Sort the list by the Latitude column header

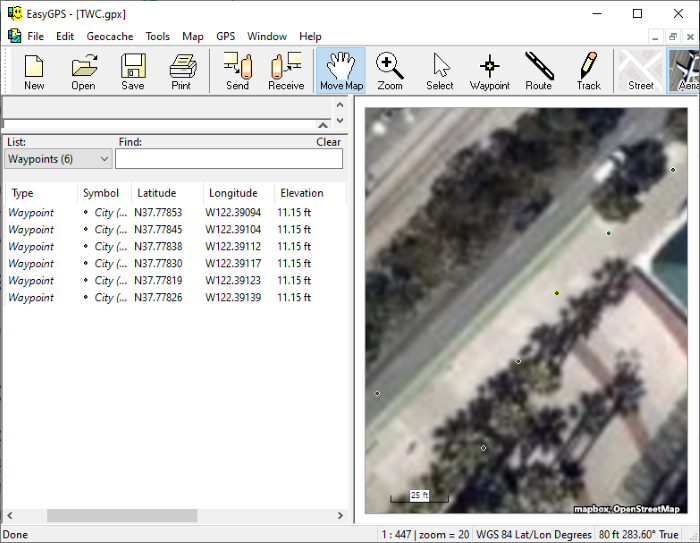(x=167, y=193)
